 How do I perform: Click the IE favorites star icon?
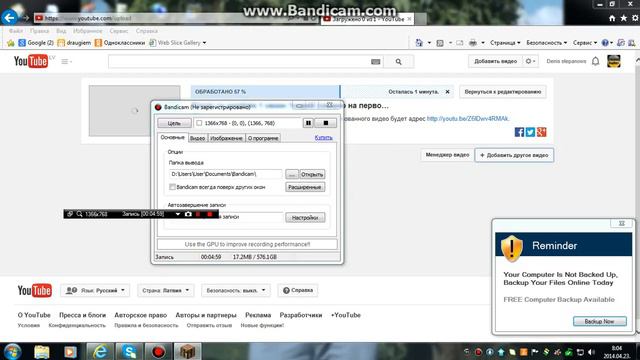(624, 18)
